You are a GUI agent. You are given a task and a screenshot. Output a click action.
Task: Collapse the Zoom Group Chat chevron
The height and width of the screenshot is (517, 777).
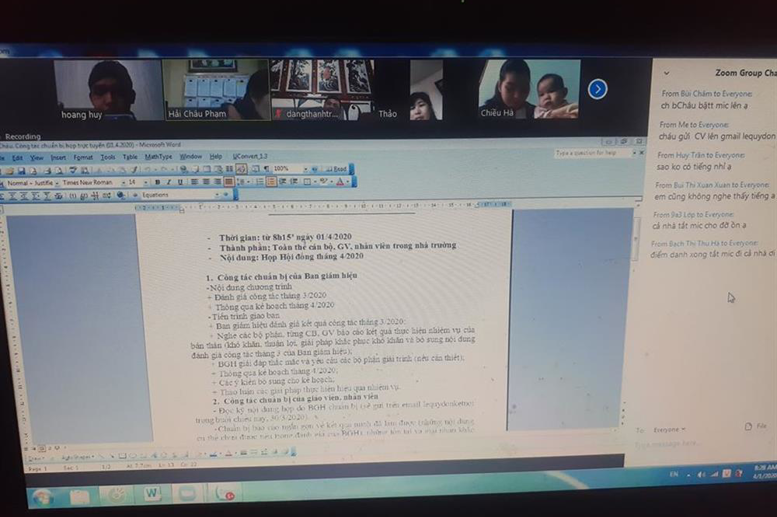pos(666,73)
